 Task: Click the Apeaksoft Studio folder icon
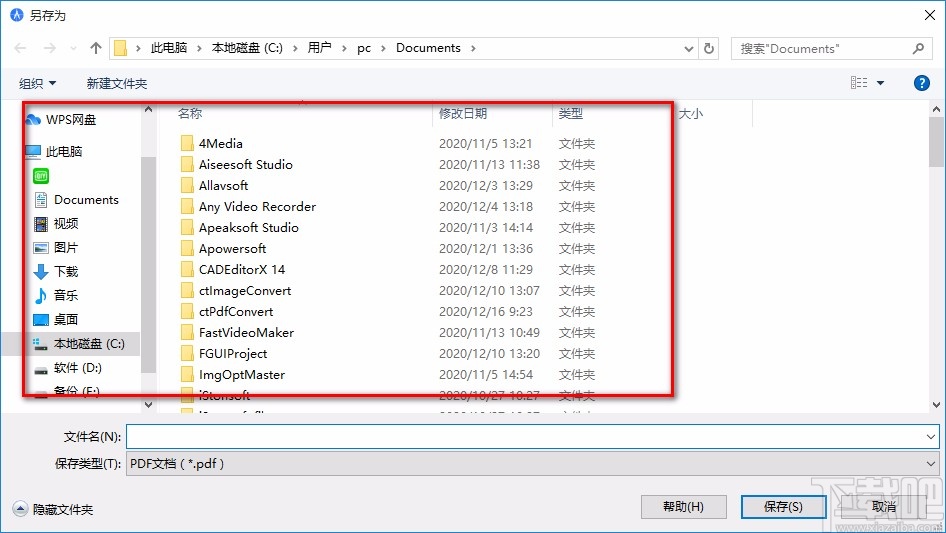pyautogui.click(x=187, y=228)
